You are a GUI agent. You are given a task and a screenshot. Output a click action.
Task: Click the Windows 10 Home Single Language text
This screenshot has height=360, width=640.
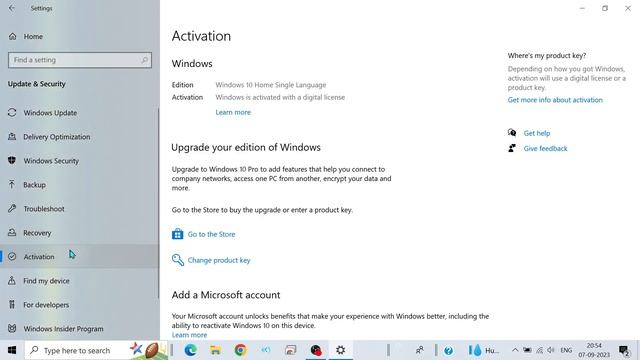(x=271, y=85)
